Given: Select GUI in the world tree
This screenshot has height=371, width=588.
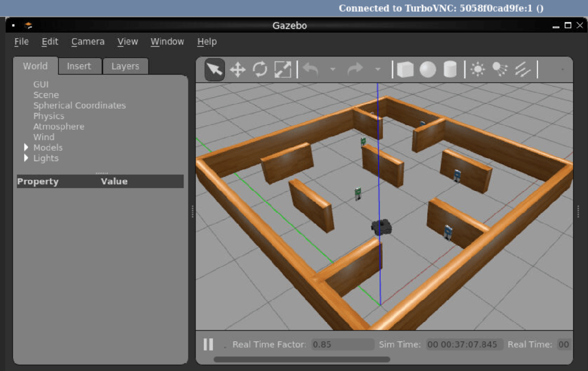Looking at the screenshot, I should click(41, 84).
